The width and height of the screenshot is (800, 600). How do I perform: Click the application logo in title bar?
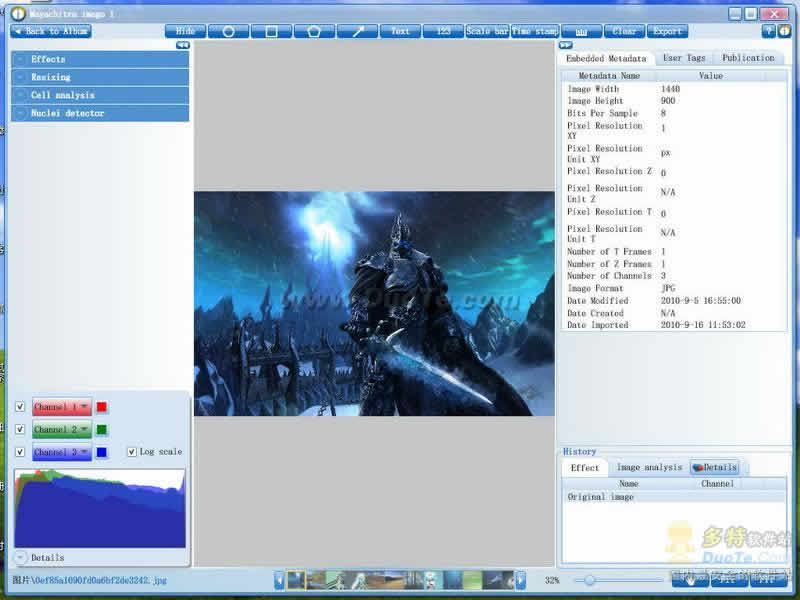pos(18,14)
